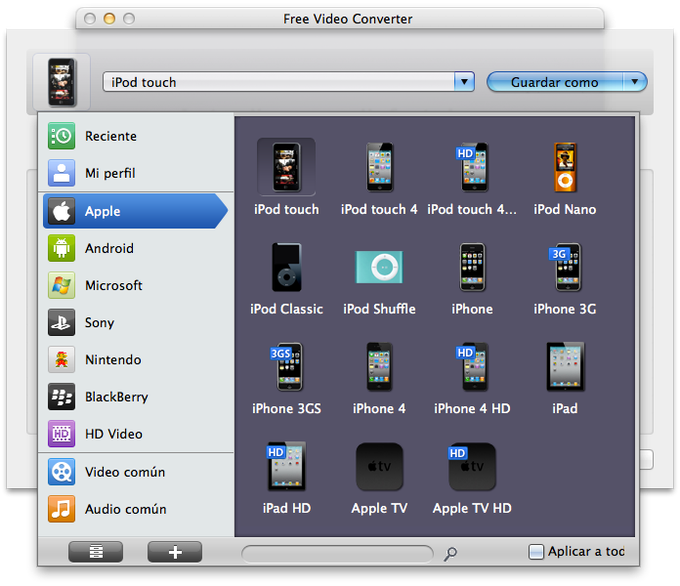The width and height of the screenshot is (680, 586).
Task: Open the Sony device category
Action: click(136, 322)
